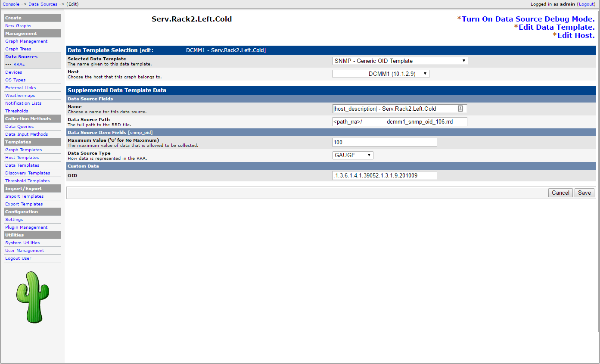This screenshot has height=364, width=600.
Task: Open Host Templates
Action: pyautogui.click(x=22, y=158)
